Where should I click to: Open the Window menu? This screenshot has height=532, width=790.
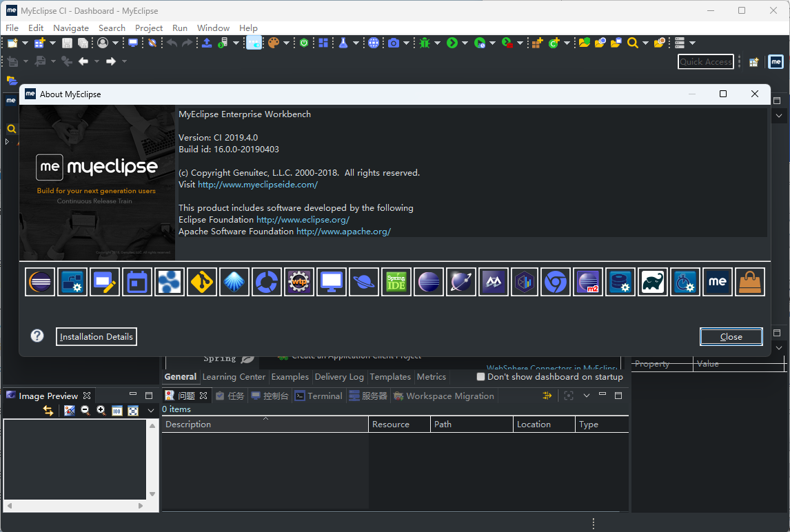click(213, 28)
